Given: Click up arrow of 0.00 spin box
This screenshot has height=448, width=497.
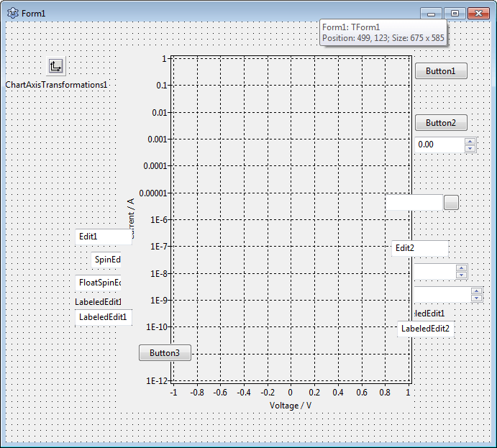Looking at the screenshot, I should point(470,141).
